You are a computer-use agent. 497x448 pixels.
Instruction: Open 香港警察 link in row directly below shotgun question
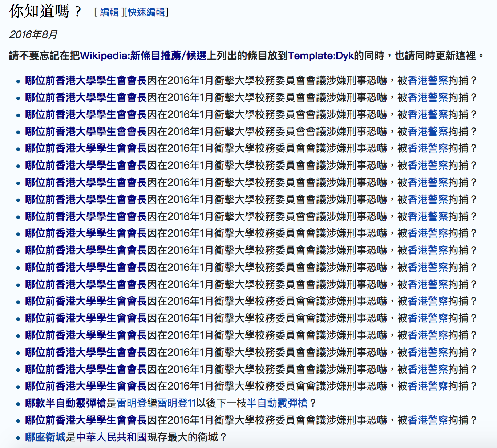428,420
